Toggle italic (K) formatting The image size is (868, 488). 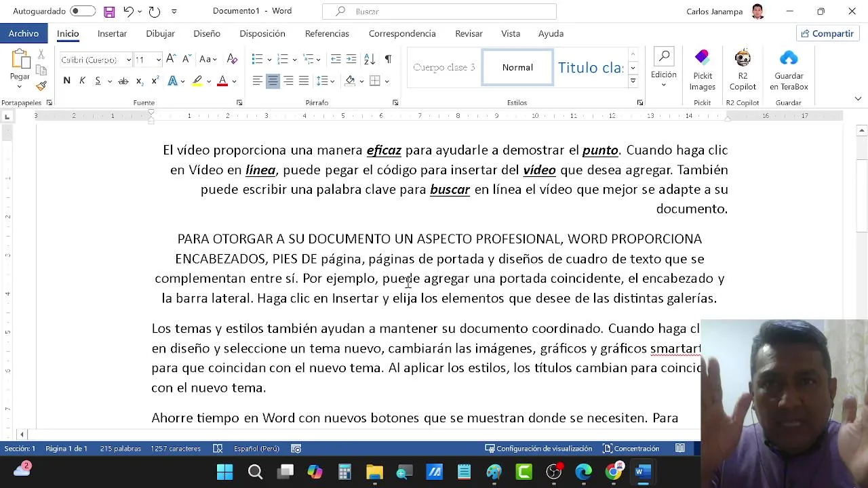click(82, 81)
